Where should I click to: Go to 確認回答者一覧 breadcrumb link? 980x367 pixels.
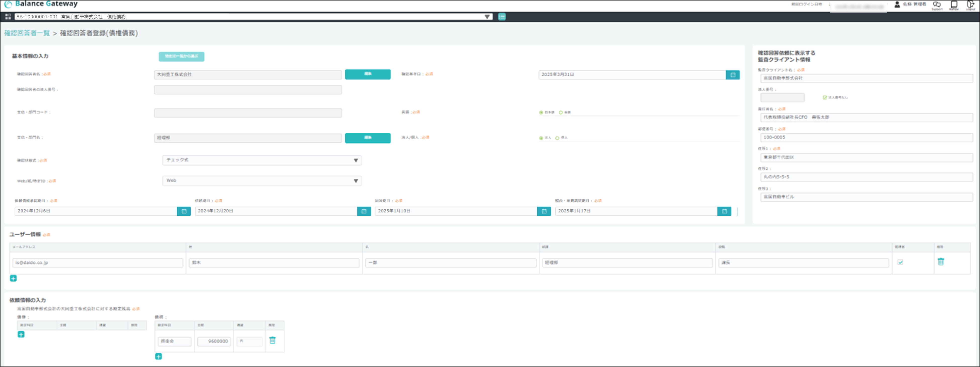(27, 33)
